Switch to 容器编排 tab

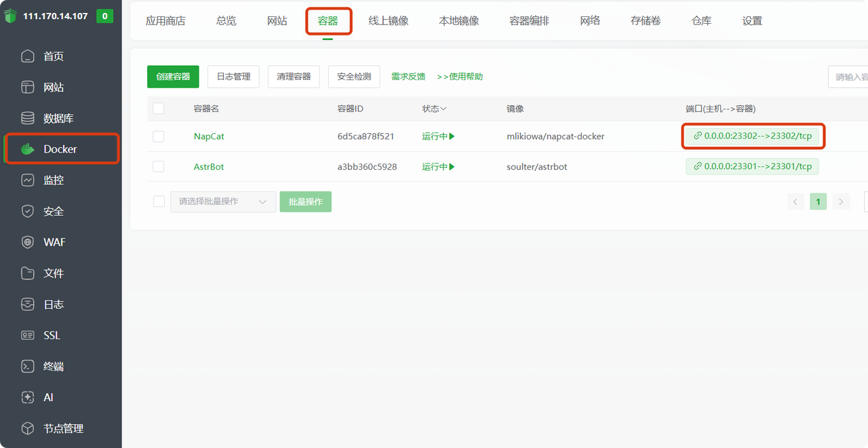(x=530, y=21)
